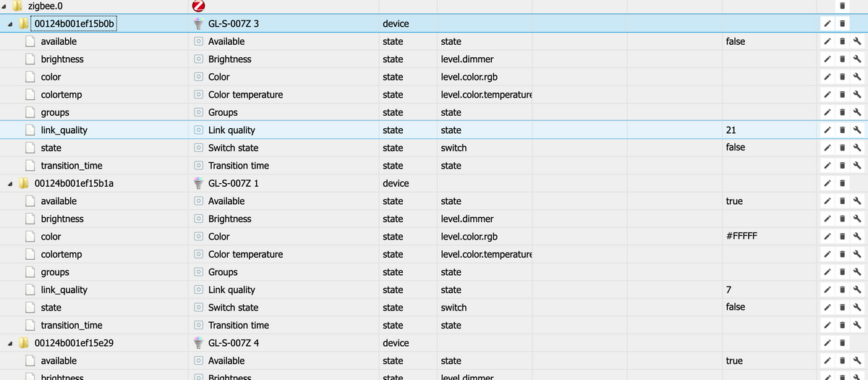
Task: Edit the link_quality object valued 7
Action: click(827, 290)
